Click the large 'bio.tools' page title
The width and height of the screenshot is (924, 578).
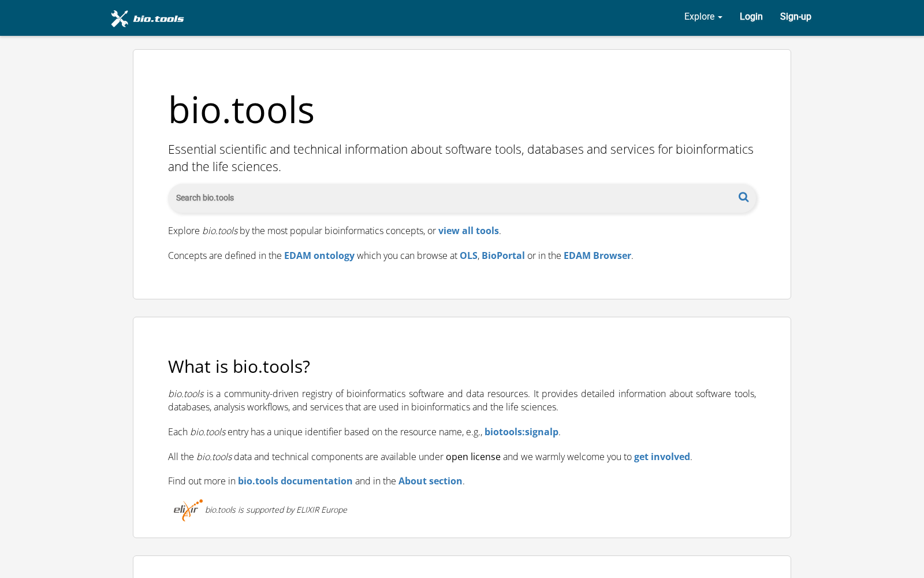pyautogui.click(x=241, y=110)
